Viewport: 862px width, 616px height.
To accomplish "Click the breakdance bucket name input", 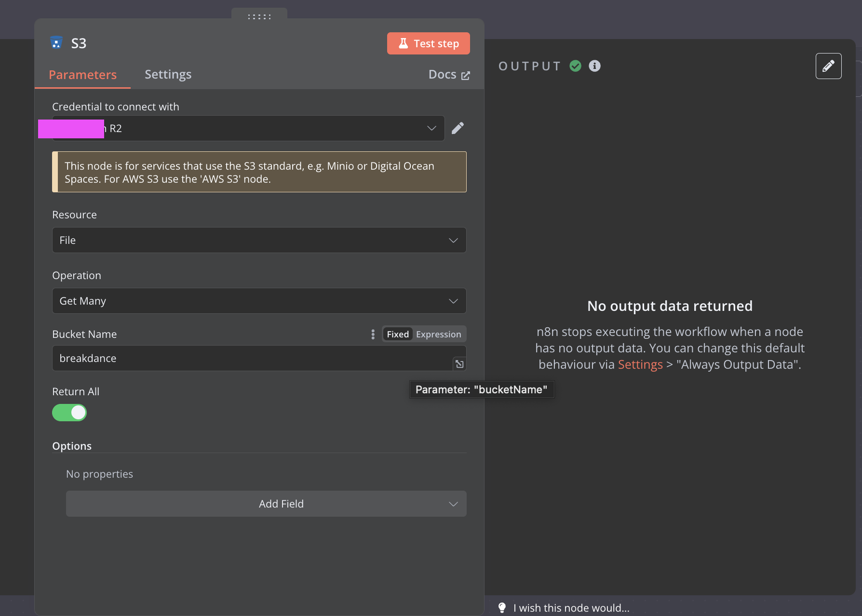I will 251,358.
